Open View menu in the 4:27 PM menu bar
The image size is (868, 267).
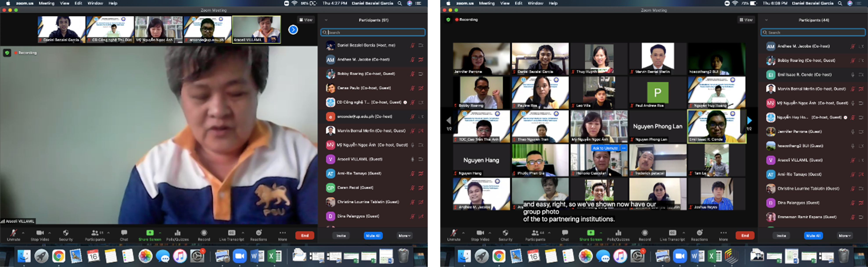[64, 3]
